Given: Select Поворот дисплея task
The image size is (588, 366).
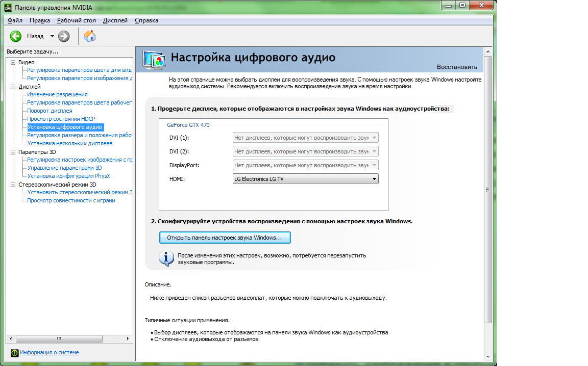Looking at the screenshot, I should (50, 111).
